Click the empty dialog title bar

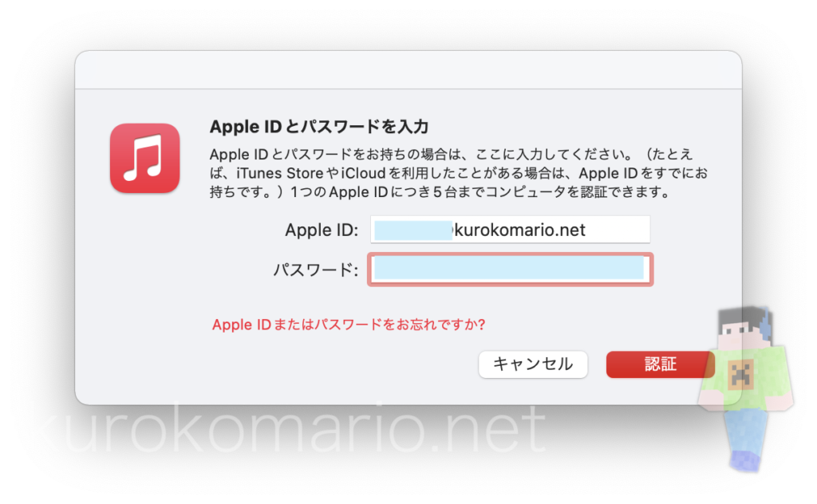(408, 69)
